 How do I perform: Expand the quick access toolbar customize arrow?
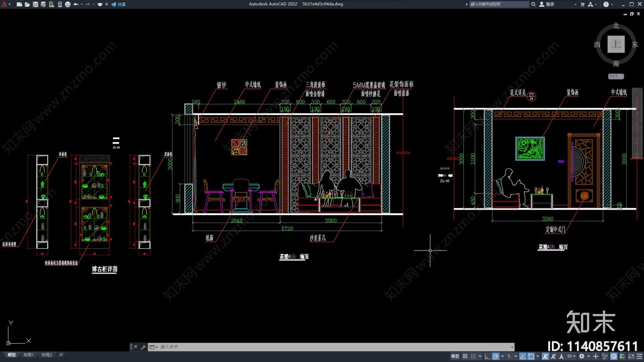[107, 4]
